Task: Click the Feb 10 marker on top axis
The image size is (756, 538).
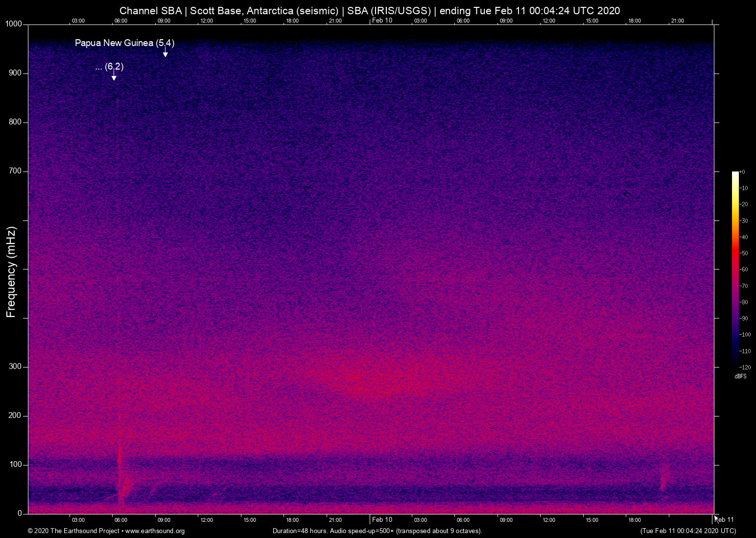Action: click(x=382, y=20)
